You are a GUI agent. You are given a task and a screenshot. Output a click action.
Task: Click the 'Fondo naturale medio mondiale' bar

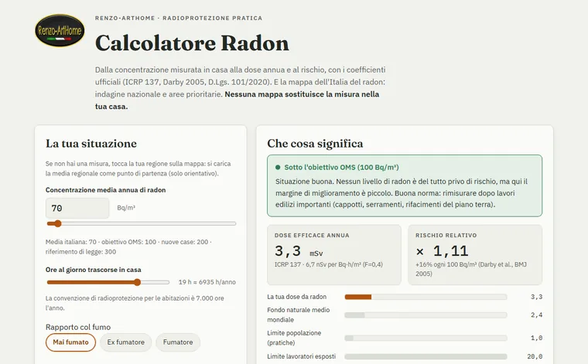pos(426,315)
